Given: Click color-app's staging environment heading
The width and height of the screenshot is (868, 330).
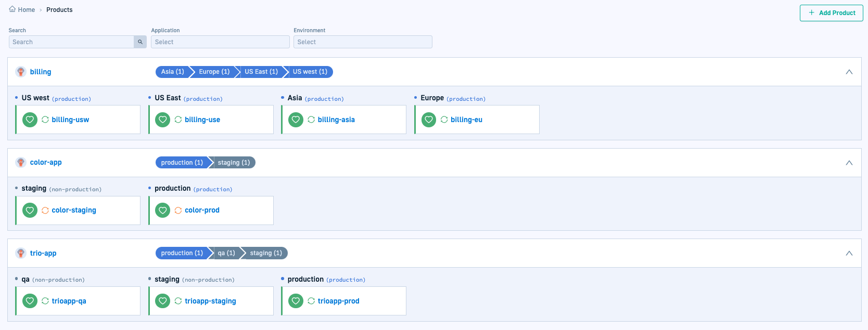Looking at the screenshot, I should pos(34,189).
